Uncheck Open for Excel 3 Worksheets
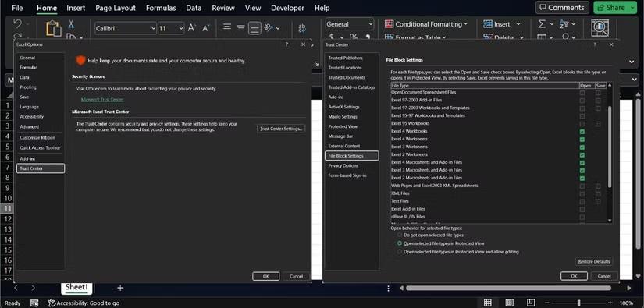The width and height of the screenshot is (644, 308). click(582, 147)
